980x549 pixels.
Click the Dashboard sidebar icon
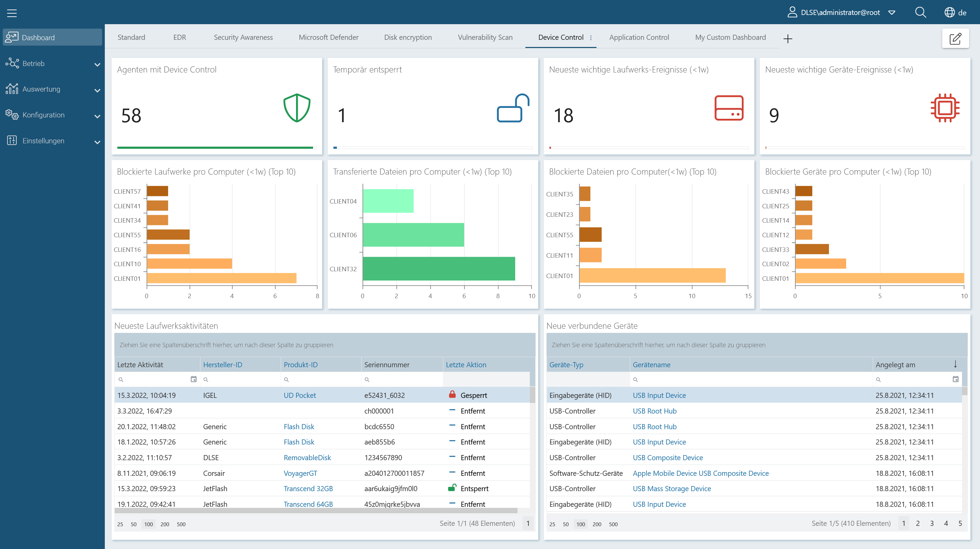(12, 37)
